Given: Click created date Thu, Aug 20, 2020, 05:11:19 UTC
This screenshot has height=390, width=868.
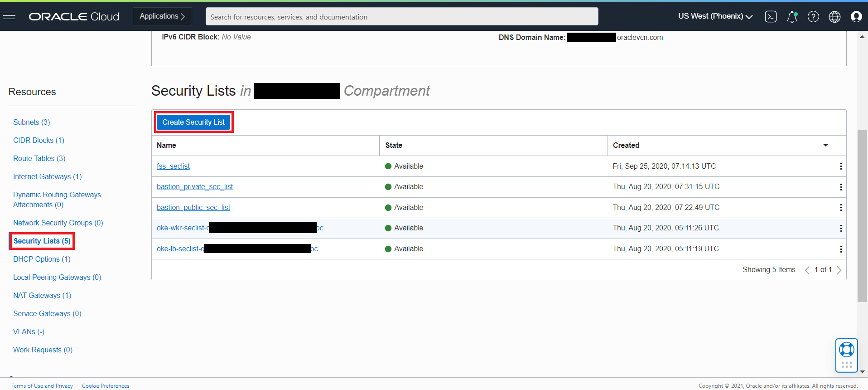Looking at the screenshot, I should point(666,249).
